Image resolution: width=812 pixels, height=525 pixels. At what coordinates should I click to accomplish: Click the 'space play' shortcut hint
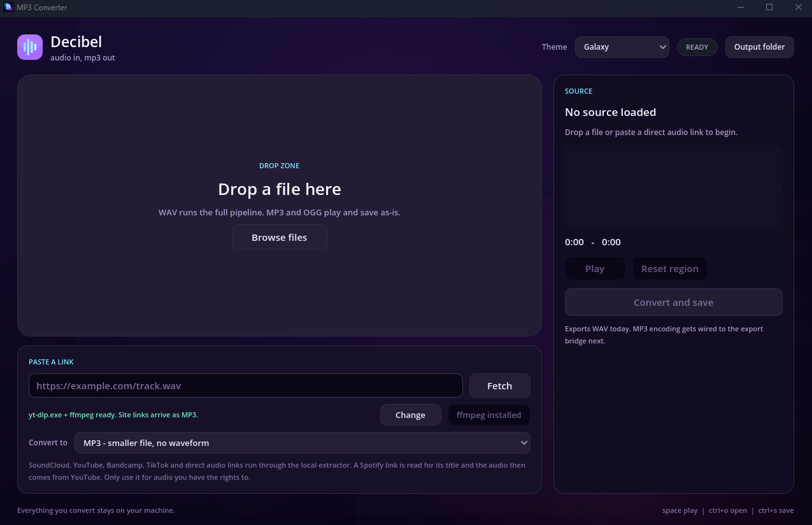(x=680, y=510)
